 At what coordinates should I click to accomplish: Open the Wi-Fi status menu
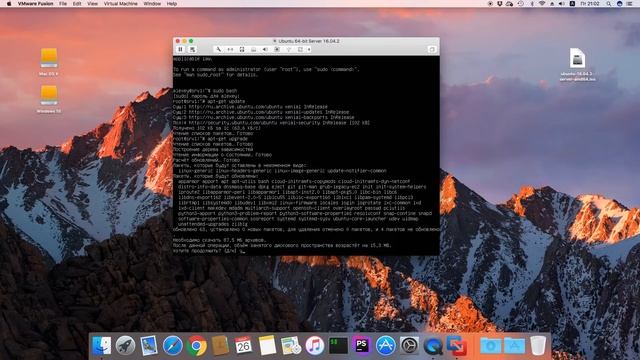pos(542,4)
